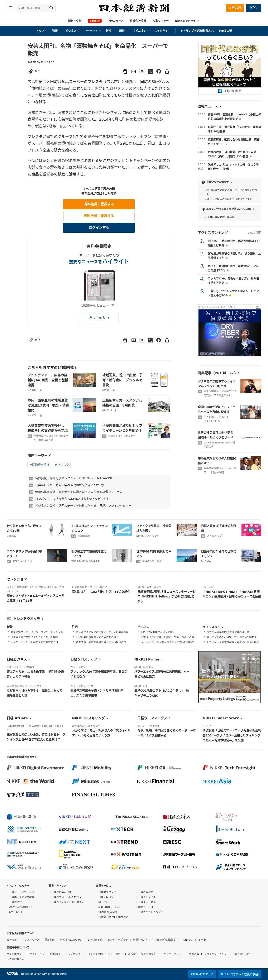The height and width of the screenshot is (980, 268).
Task: Open the 日経電子版 紙面ビューアー image
Action: [x=99, y=285]
